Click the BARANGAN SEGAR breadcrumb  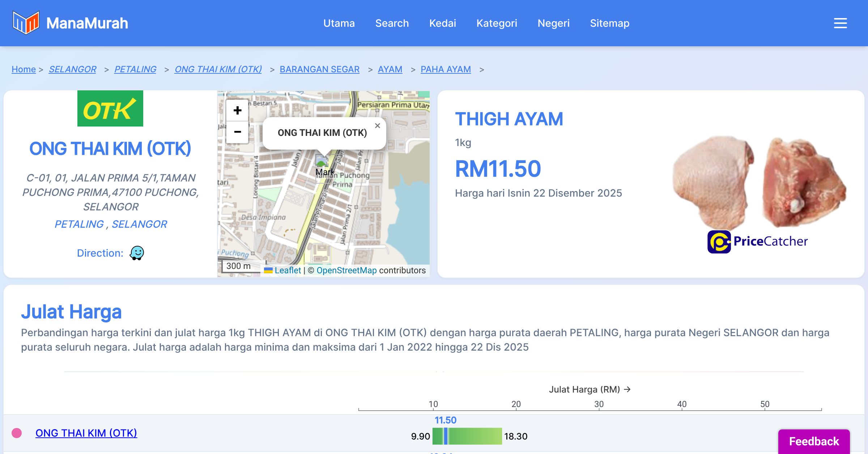point(319,69)
